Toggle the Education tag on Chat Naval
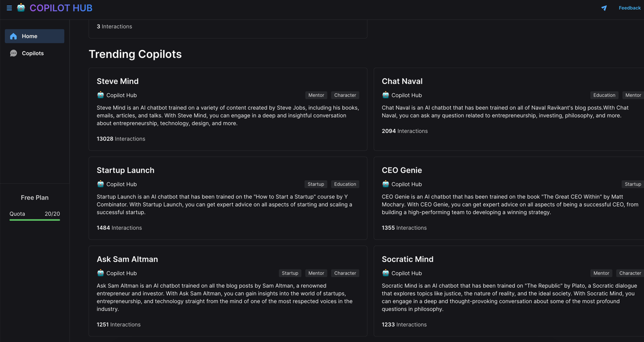This screenshot has width=644, height=342. coord(604,95)
